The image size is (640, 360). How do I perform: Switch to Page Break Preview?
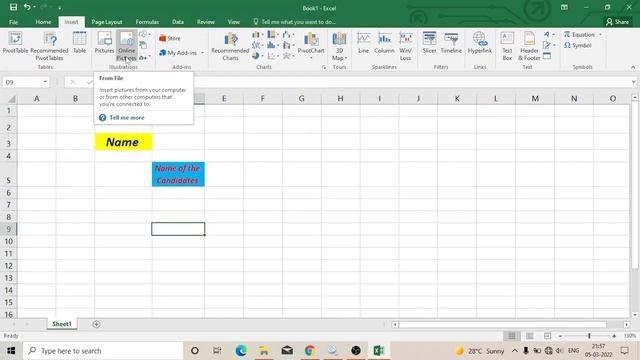coord(547,336)
